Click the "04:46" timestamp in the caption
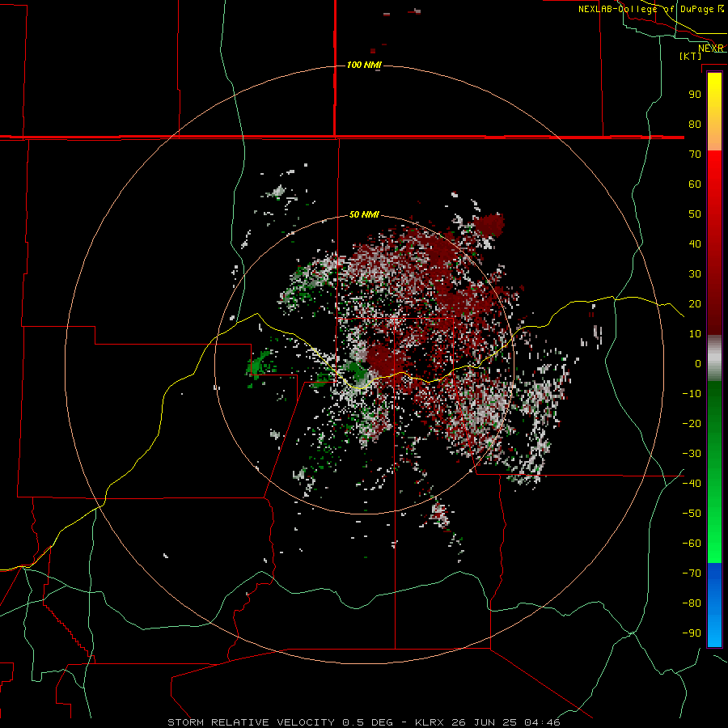The width and height of the screenshot is (728, 728). coord(542,722)
